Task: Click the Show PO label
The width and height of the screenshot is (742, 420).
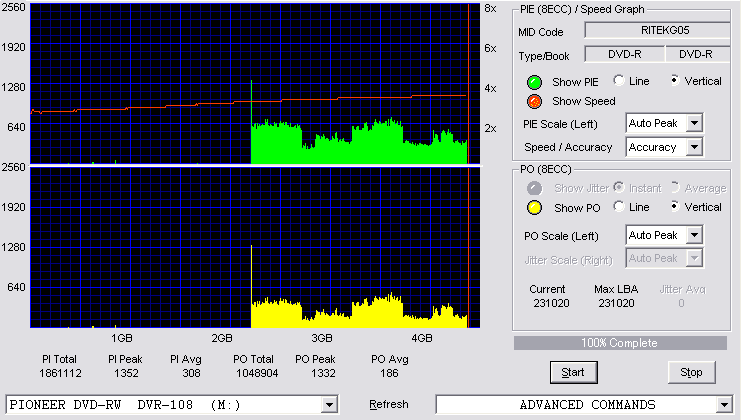Action: (577, 208)
